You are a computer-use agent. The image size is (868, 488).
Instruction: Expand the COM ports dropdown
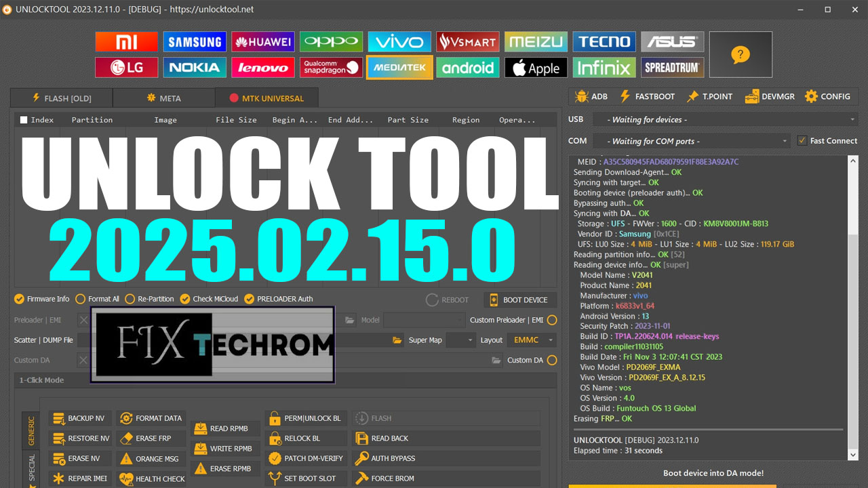[x=692, y=141]
